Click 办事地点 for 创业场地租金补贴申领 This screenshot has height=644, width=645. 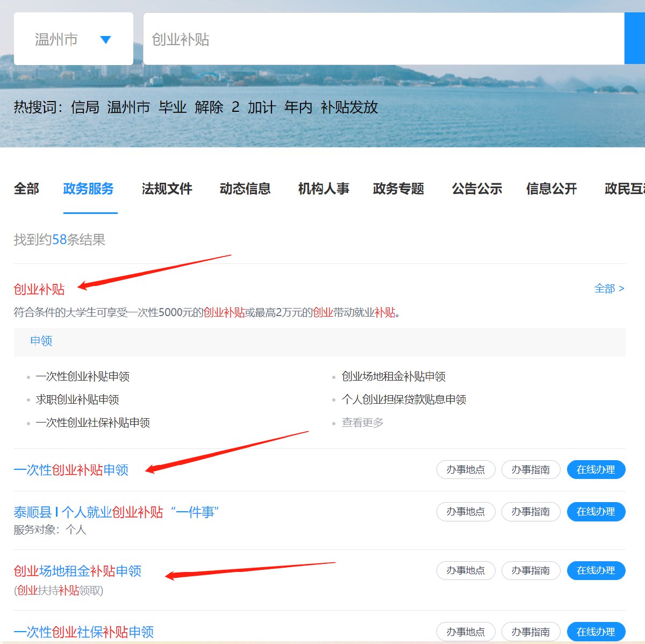pos(465,570)
